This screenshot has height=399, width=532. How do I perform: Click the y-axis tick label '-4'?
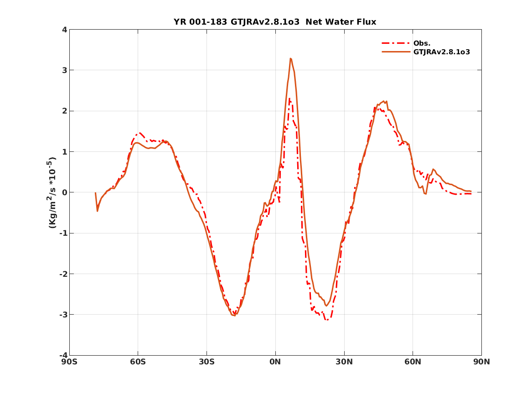[63, 355]
